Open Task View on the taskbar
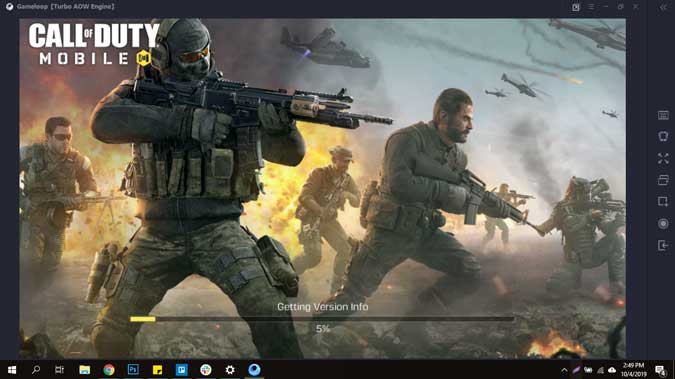 [59, 370]
